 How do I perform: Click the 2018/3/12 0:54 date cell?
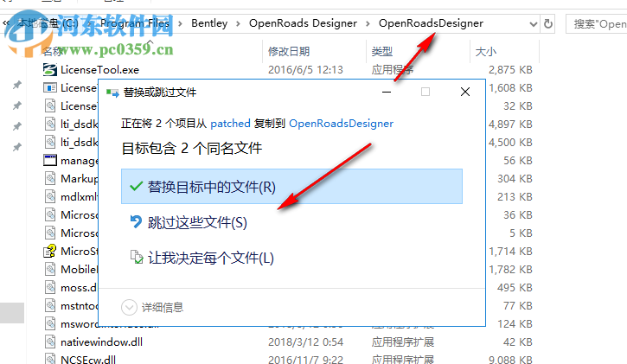tap(305, 342)
